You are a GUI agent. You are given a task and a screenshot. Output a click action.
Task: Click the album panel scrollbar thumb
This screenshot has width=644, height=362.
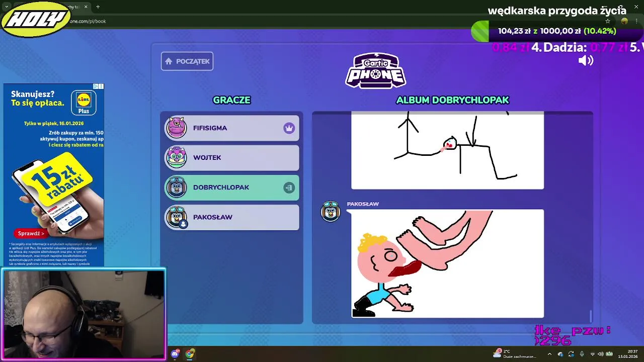click(x=591, y=316)
